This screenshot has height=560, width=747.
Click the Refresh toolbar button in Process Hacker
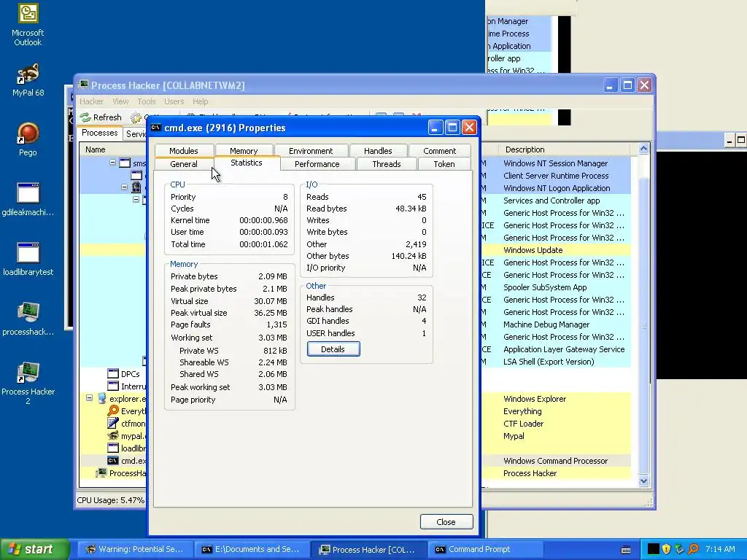point(101,117)
